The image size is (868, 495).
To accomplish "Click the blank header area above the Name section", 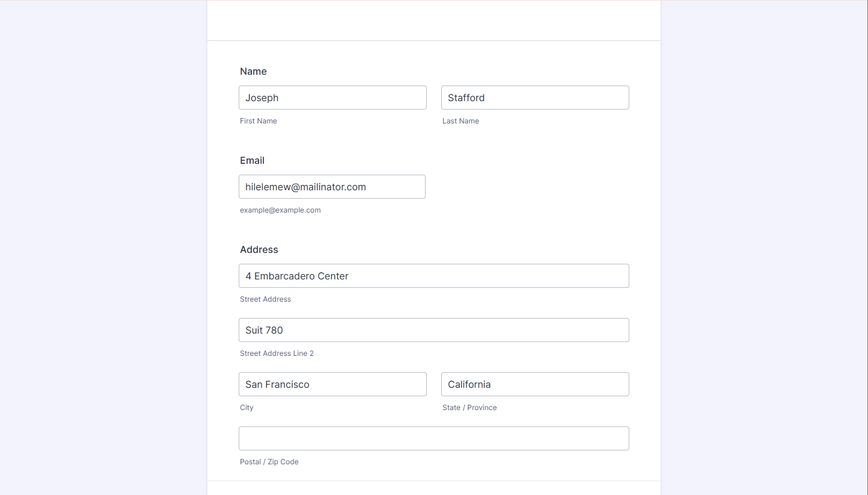I will click(433, 20).
